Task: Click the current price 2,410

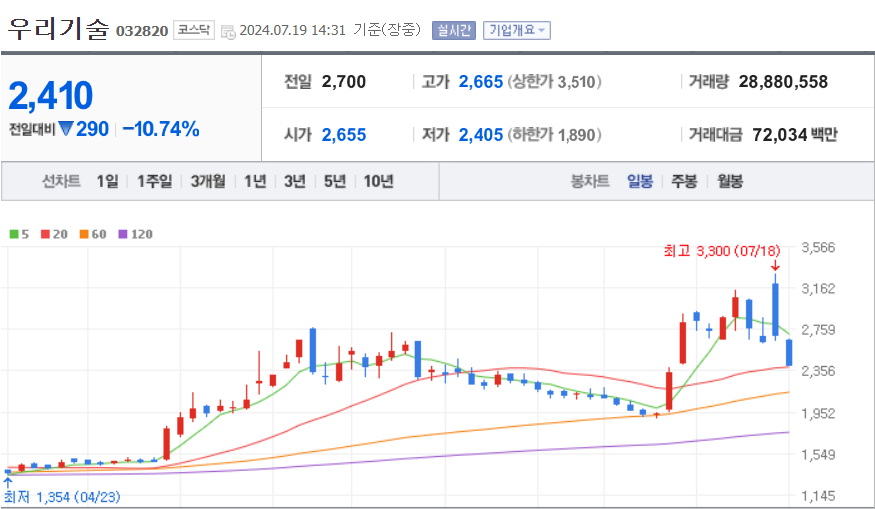Action: point(51,95)
